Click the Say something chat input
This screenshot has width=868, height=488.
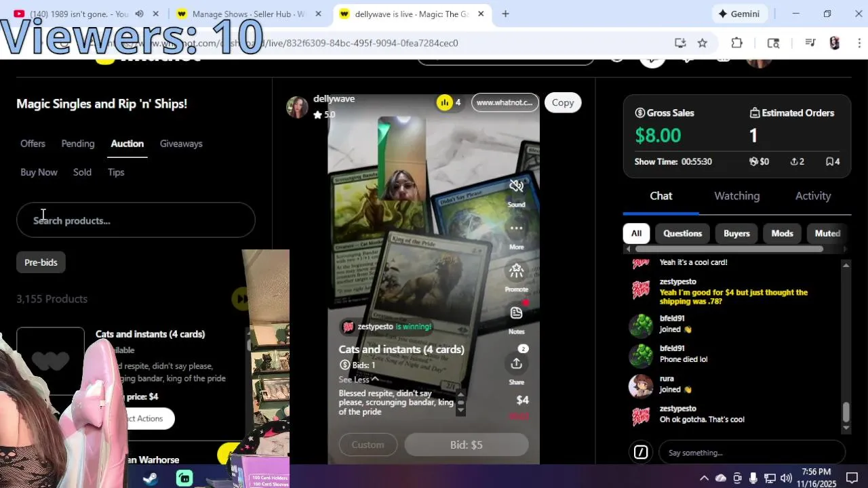coord(751,452)
